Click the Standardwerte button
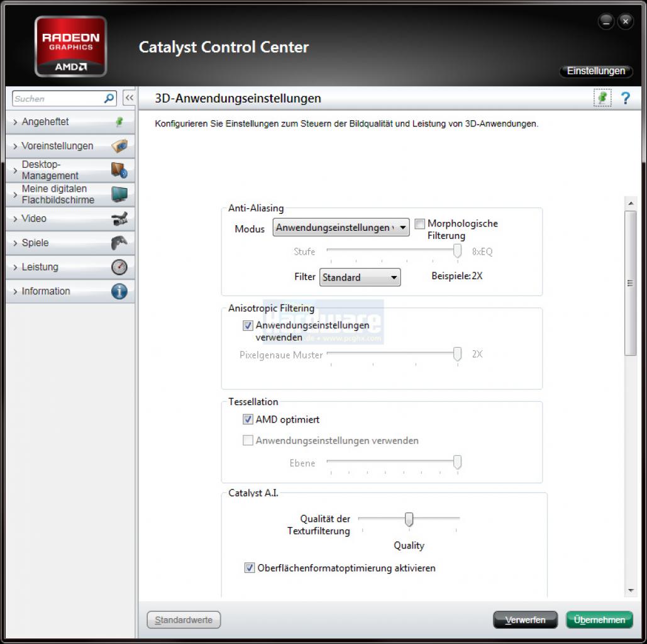 coord(184,620)
